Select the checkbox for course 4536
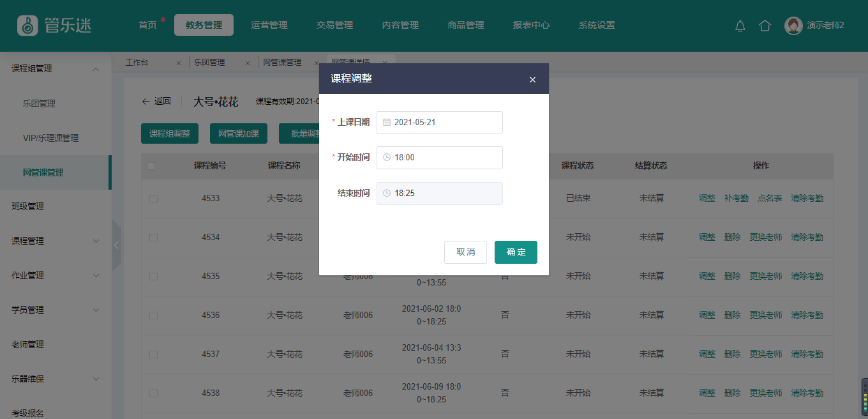The width and height of the screenshot is (868, 419). click(153, 316)
